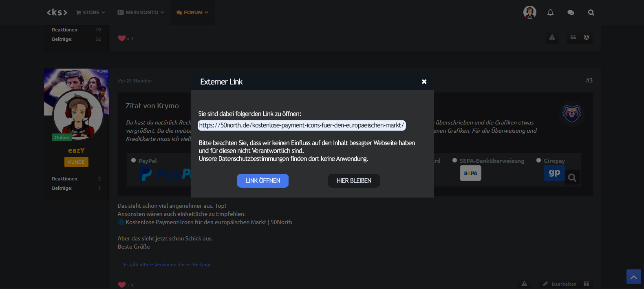This screenshot has width=644, height=289.
Task: Open the conversations chat bubbles icon
Action: (571, 13)
